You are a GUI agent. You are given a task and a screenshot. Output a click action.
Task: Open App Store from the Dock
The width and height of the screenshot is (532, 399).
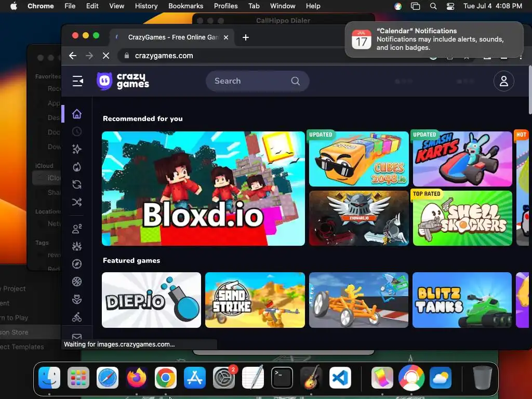pos(195,378)
